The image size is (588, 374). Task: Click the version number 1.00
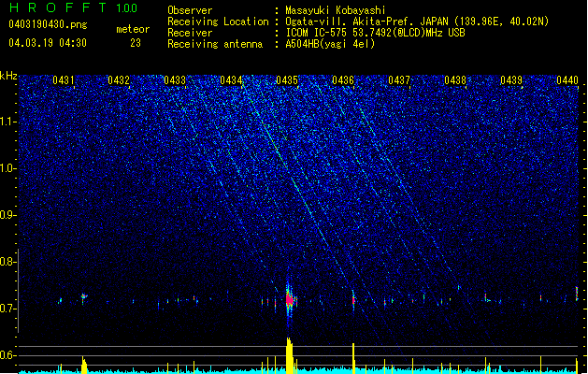pos(127,8)
